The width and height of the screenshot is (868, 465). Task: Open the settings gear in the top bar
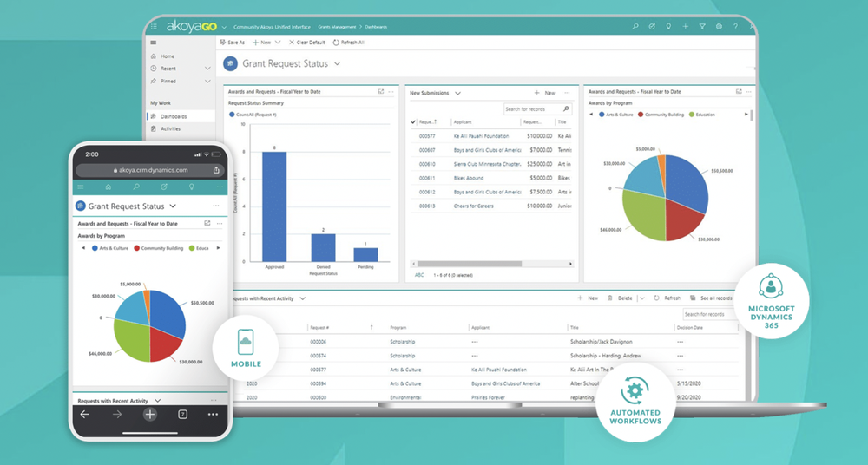[x=719, y=27]
